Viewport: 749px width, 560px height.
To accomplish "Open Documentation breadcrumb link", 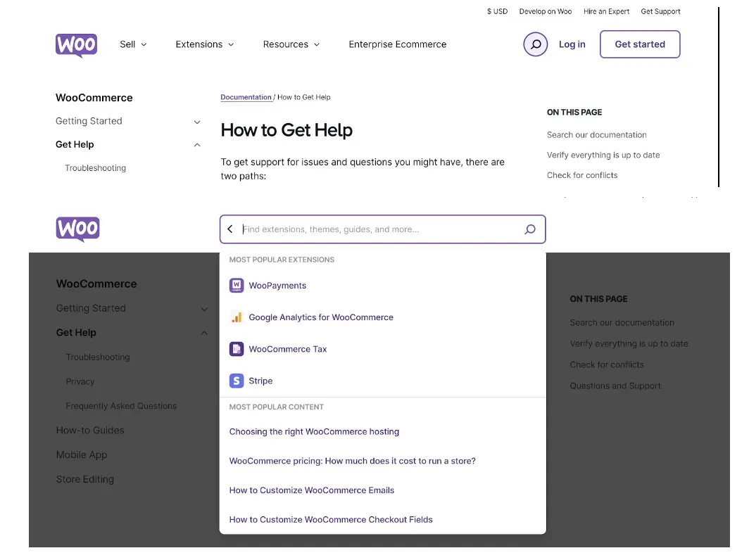I will click(246, 97).
